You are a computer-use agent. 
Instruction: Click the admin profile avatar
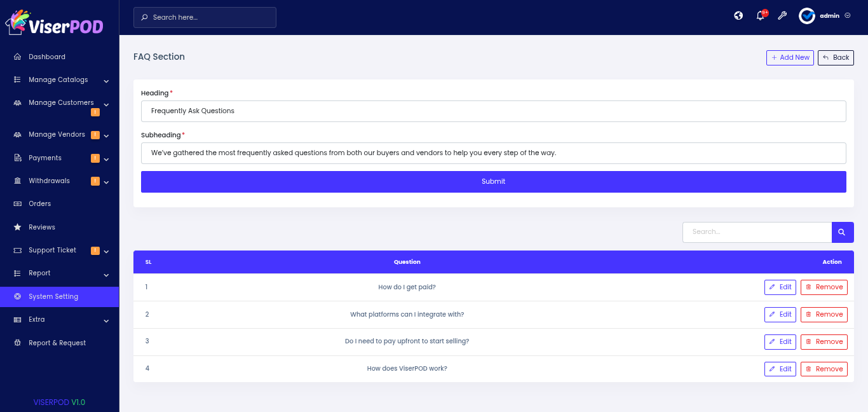807,16
